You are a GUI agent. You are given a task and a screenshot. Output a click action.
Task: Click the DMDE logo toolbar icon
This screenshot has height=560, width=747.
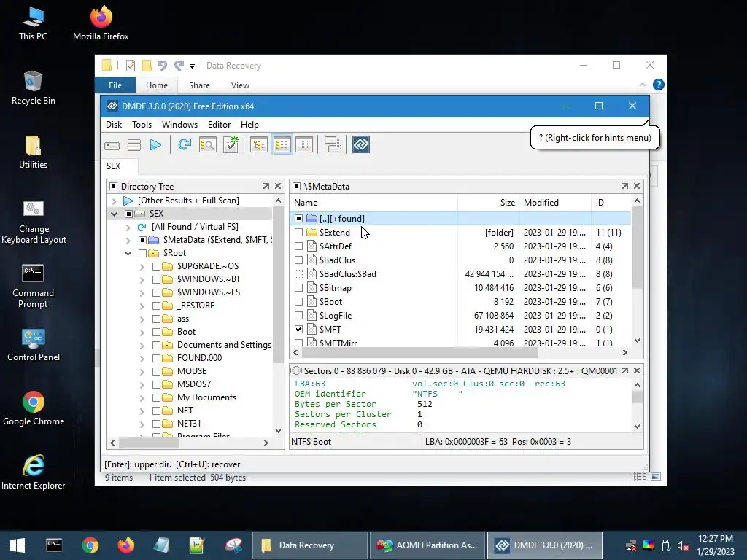[361, 145]
